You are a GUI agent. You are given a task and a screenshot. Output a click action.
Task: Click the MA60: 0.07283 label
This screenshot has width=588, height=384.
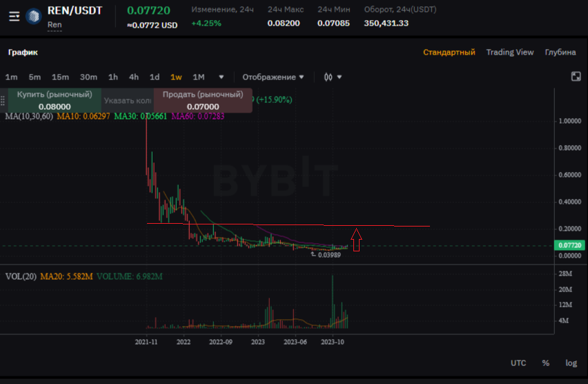[197, 116]
